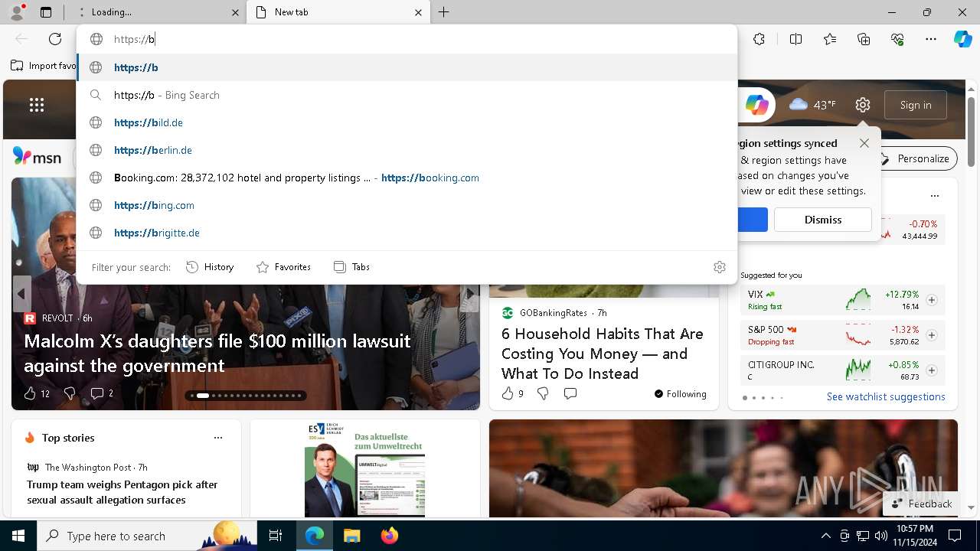
Task: Open 6 Household Habits article
Action: point(603,354)
